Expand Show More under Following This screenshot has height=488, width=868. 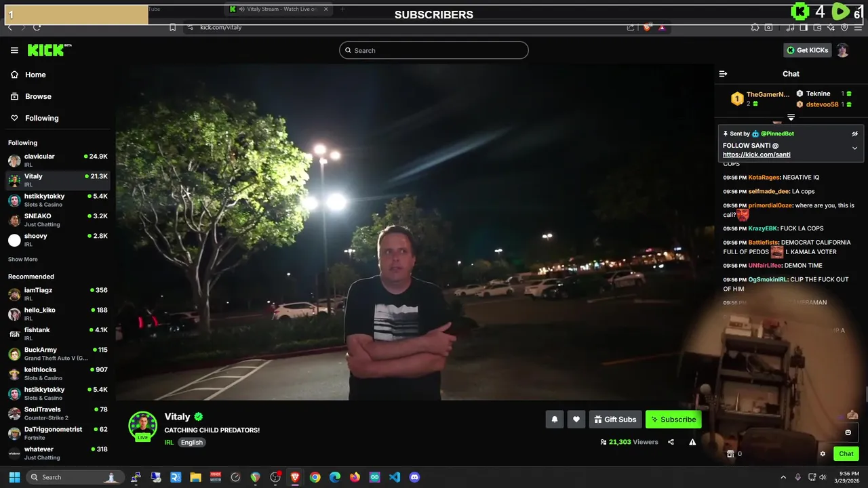pyautogui.click(x=22, y=260)
